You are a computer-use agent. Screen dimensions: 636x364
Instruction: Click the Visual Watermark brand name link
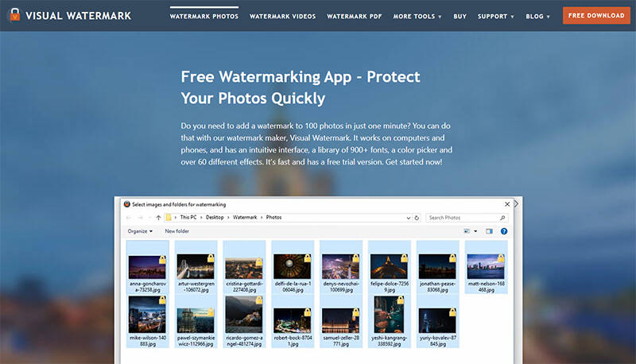pyautogui.click(x=78, y=16)
